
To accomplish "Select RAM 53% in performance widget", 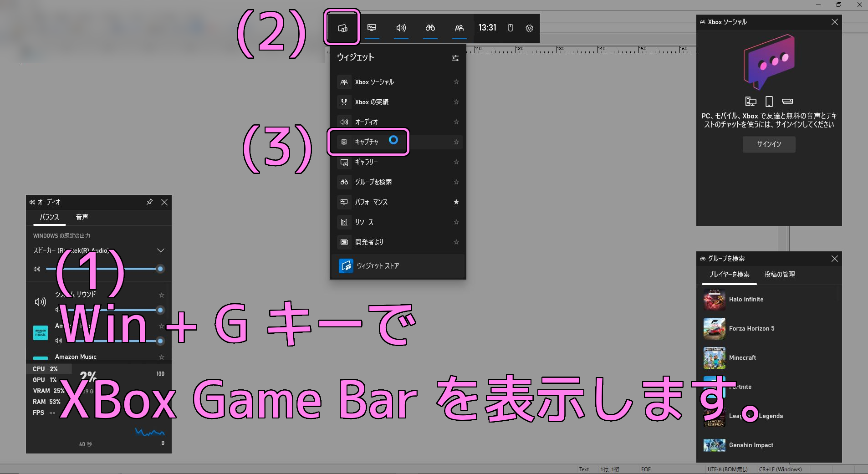I will [x=47, y=402].
